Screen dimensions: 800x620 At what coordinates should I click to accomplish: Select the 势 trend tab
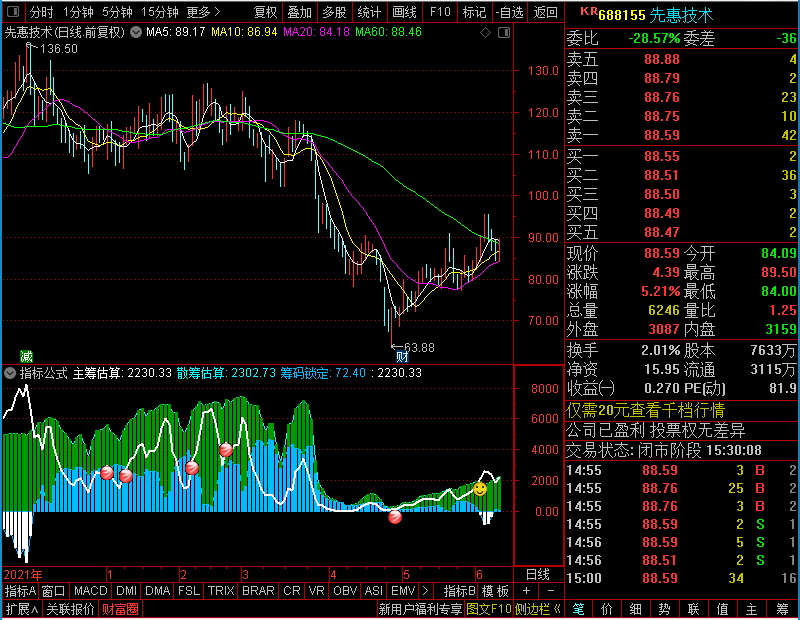coord(664,609)
